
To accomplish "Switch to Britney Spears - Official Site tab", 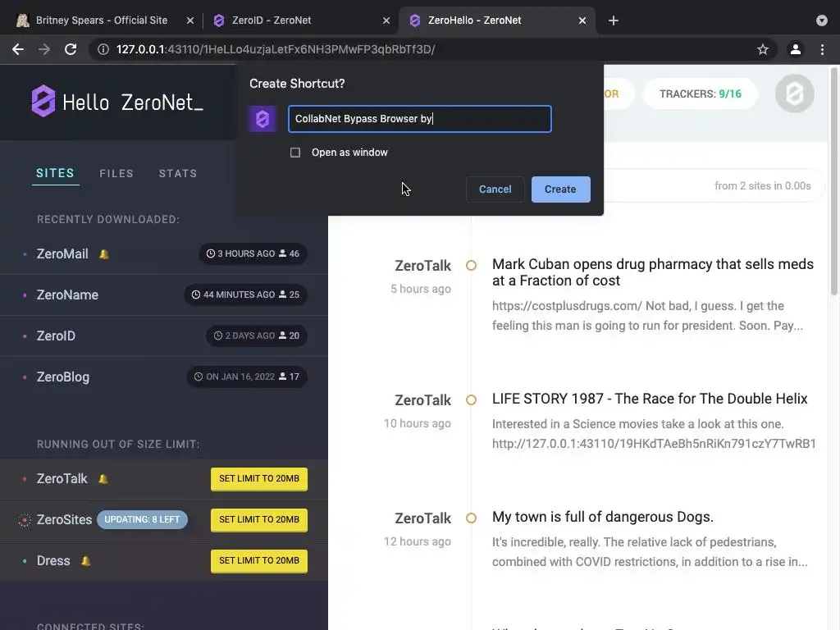I will [x=101, y=21].
